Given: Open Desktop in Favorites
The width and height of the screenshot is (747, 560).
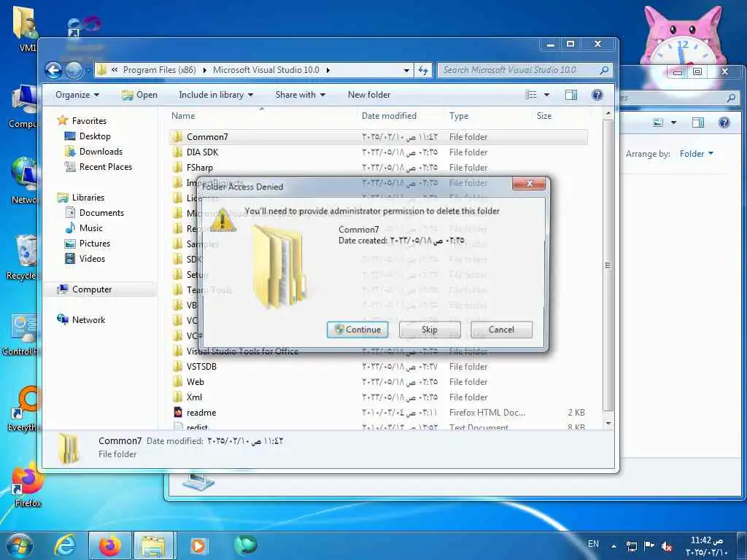Looking at the screenshot, I should pyautogui.click(x=95, y=136).
